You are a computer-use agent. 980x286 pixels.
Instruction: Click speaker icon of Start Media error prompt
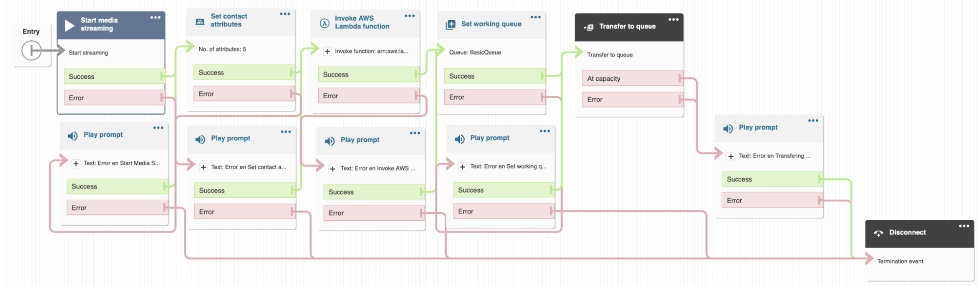(73, 136)
